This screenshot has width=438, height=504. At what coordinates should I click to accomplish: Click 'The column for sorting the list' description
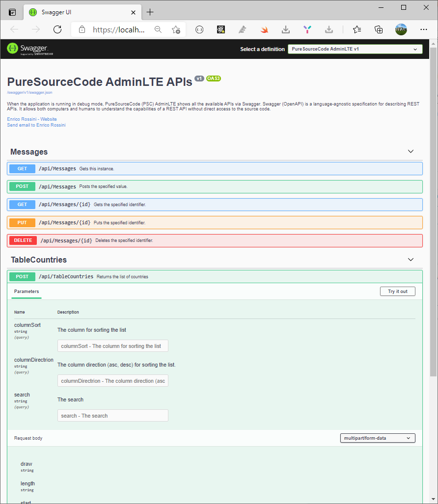(x=92, y=330)
